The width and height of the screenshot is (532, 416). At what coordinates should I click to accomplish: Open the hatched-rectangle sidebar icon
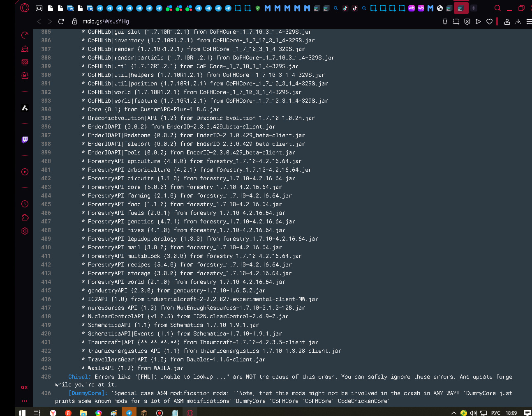coord(25,62)
